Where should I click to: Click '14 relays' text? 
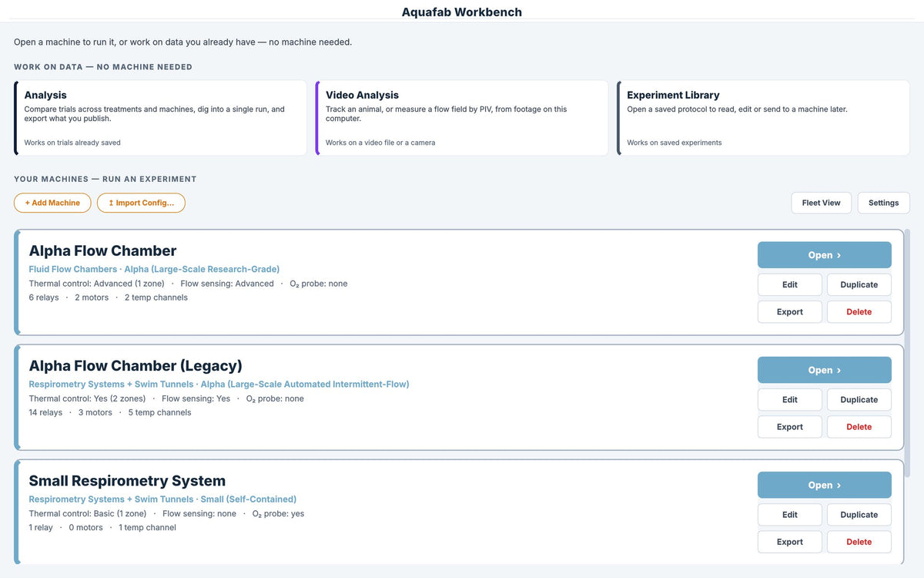coord(45,412)
